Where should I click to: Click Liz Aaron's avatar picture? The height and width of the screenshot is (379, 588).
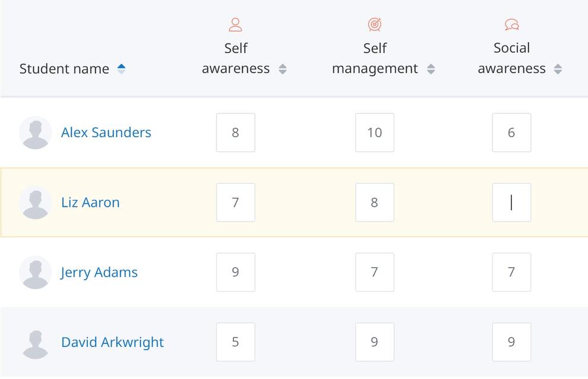[x=35, y=202]
